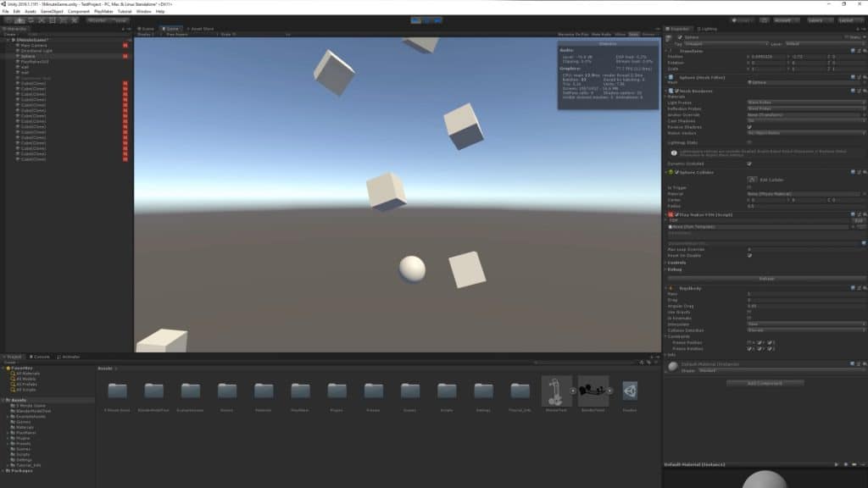The width and height of the screenshot is (868, 488).
Task: Play the material preview at the bottom
Action: [x=836, y=465]
